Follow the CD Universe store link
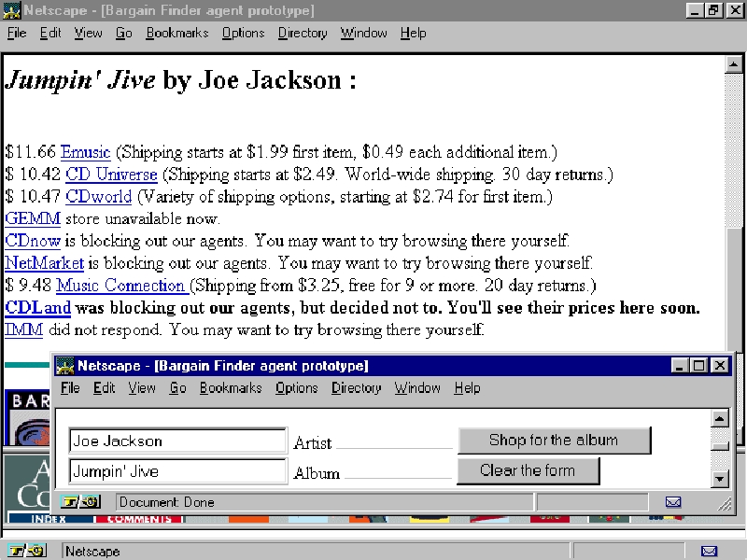 [x=111, y=175]
